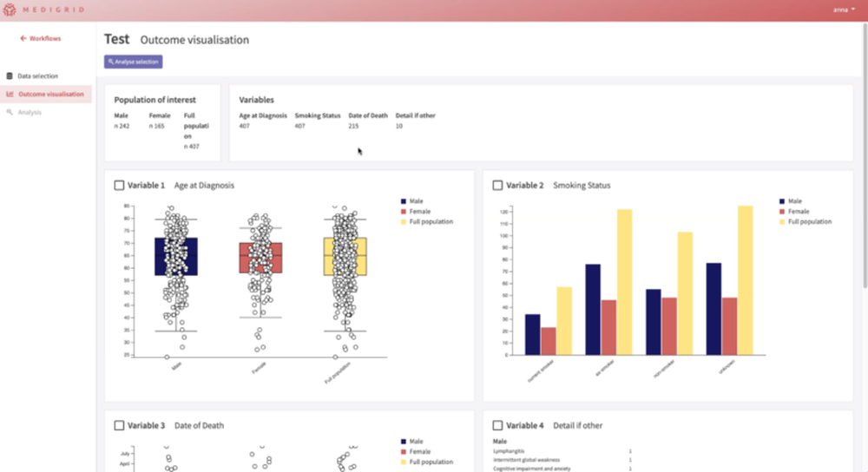Click the Male legend swatch in Date of Death chart
This screenshot has height=472, width=868.
404,442
